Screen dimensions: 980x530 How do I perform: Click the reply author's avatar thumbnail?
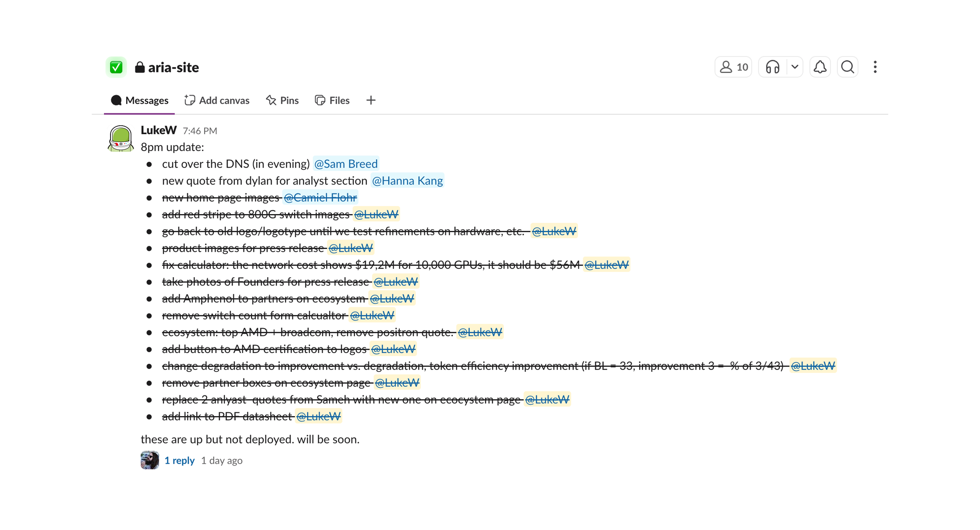point(150,460)
